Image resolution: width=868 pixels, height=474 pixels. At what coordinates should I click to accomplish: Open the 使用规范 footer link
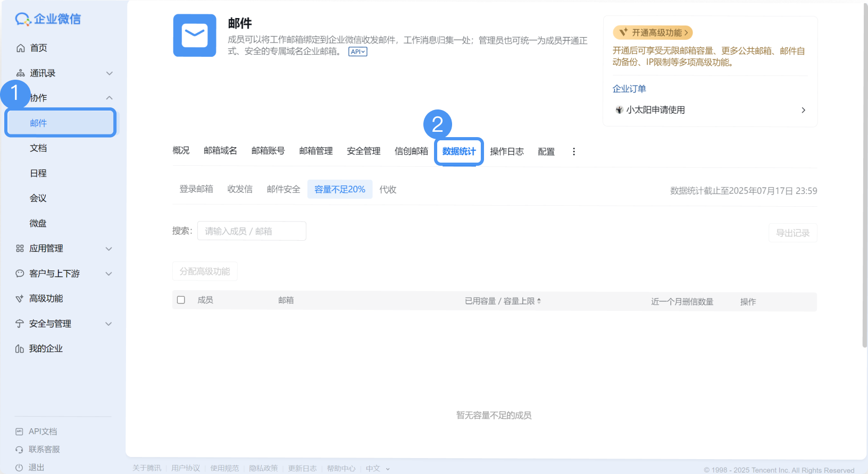point(224,468)
